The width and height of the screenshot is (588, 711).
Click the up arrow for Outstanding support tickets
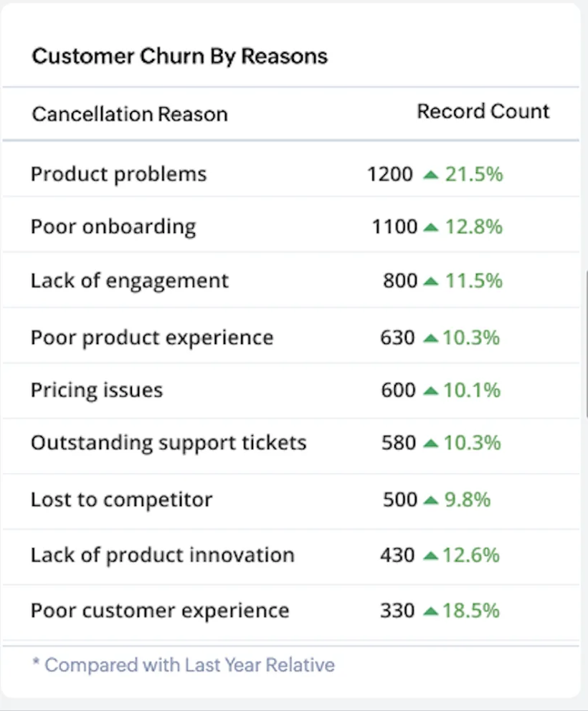(x=430, y=444)
